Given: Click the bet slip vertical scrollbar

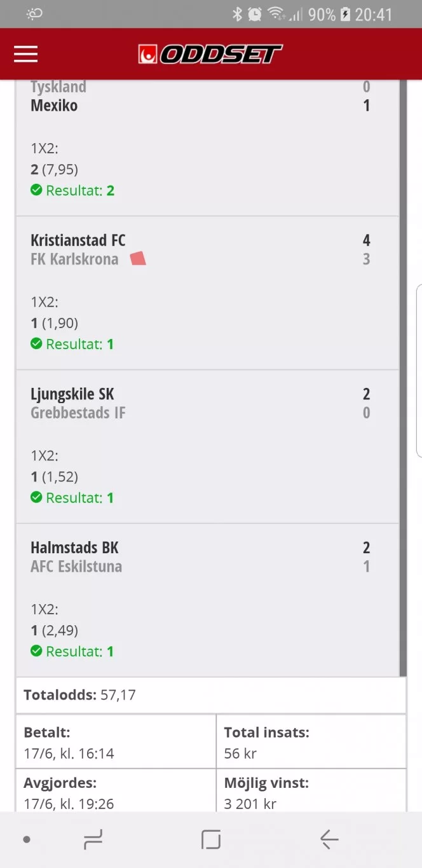Looking at the screenshot, I should pyautogui.click(x=402, y=382).
